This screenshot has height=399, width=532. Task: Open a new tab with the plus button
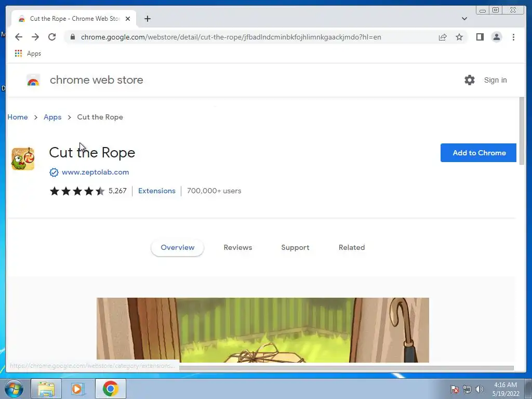pos(147,19)
